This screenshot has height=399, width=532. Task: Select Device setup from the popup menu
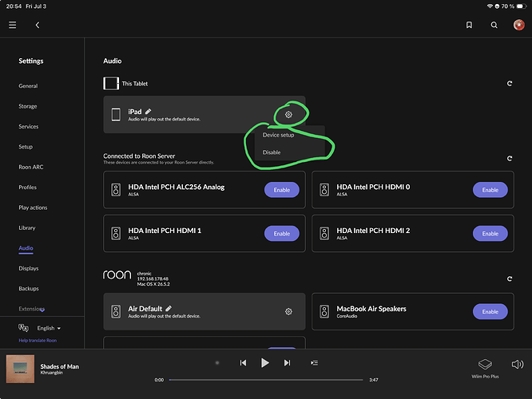coord(278,135)
